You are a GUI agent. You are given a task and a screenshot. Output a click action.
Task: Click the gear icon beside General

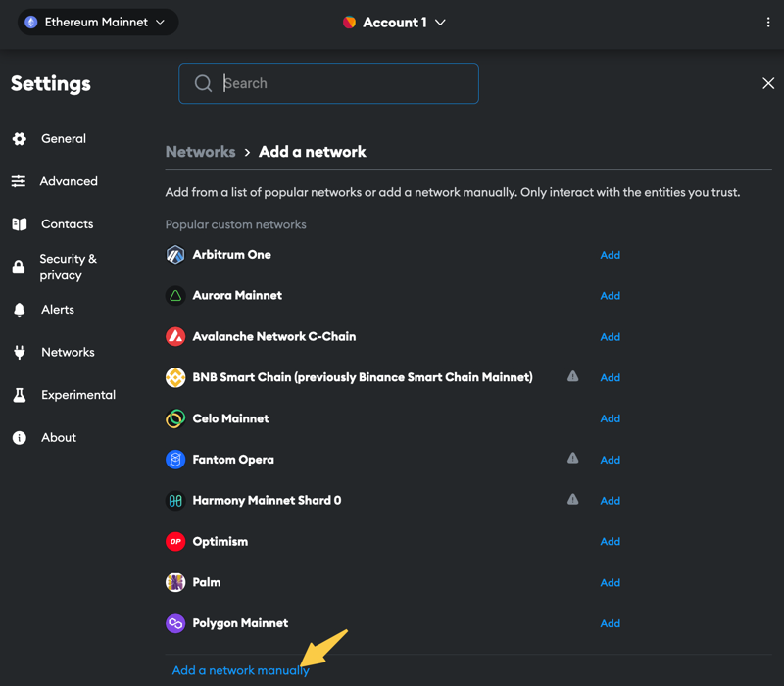point(19,138)
